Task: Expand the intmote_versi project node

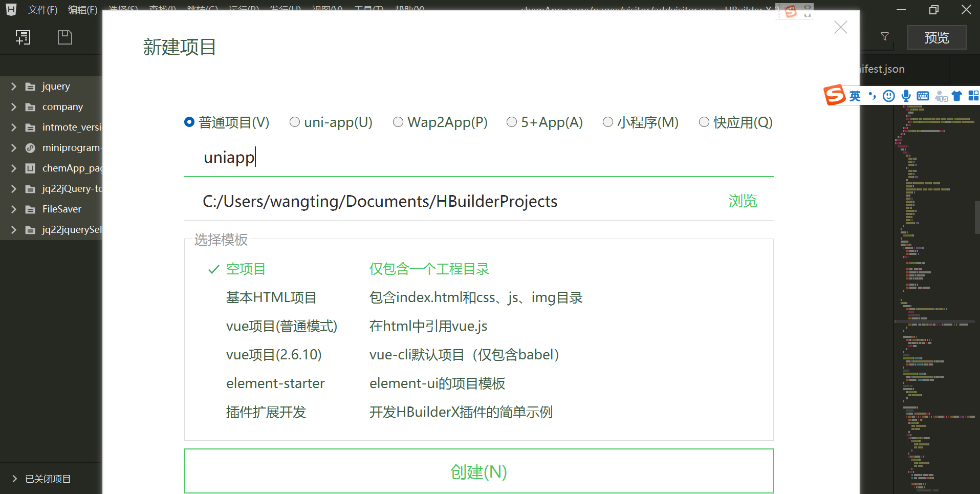Action: [x=14, y=127]
